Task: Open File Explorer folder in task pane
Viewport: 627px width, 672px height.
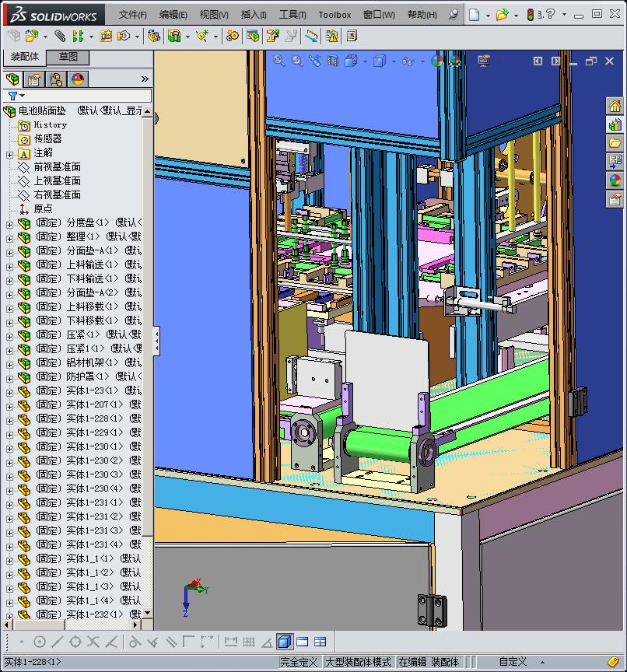Action: pyautogui.click(x=615, y=143)
